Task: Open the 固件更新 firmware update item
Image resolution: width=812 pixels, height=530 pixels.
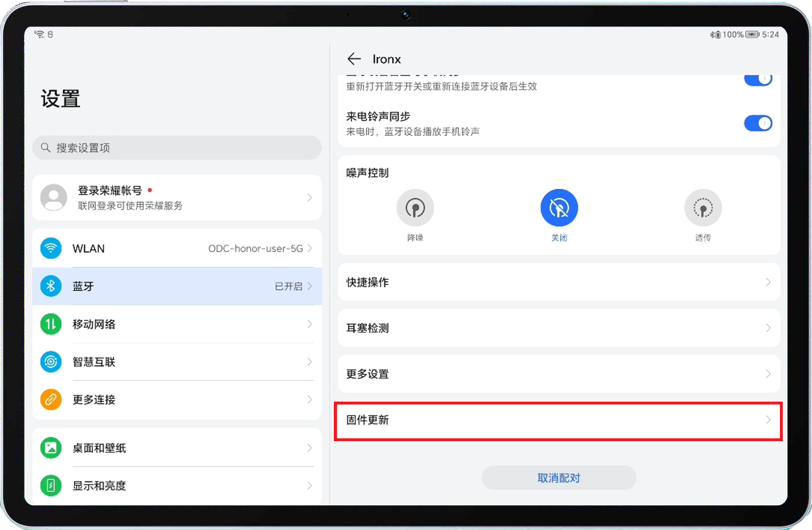Action: pyautogui.click(x=558, y=421)
